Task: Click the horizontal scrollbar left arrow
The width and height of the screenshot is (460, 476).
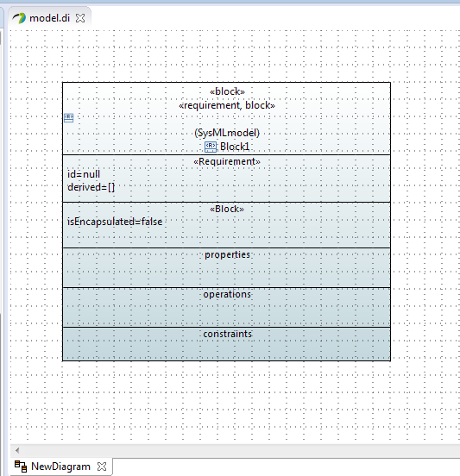Action: [x=17, y=450]
